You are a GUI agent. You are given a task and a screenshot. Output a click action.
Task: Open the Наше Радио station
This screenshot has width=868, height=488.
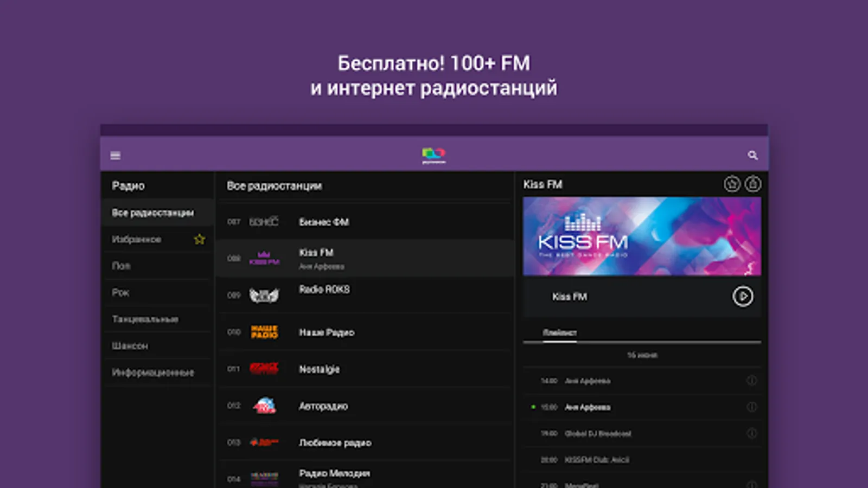(365, 332)
